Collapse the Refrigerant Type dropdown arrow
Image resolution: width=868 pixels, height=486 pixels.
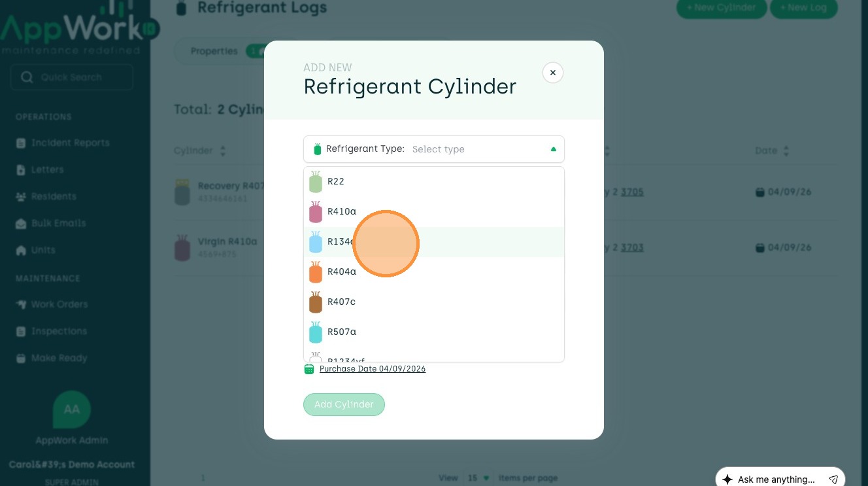coord(554,149)
